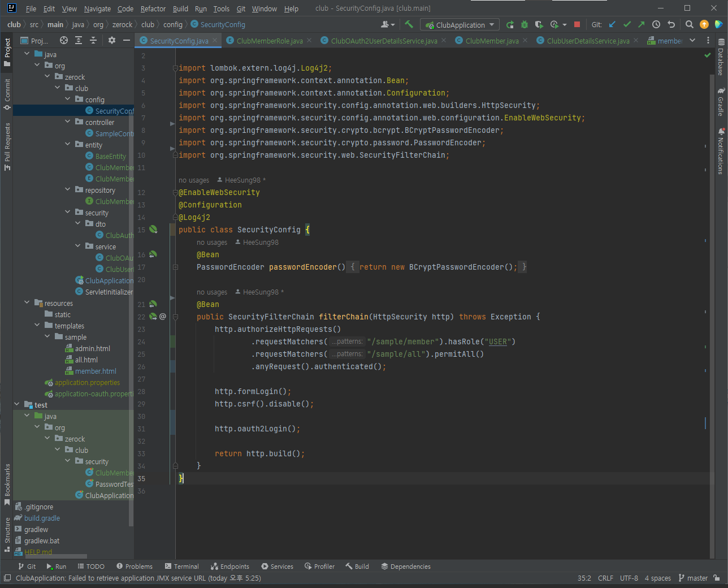Open the Tools menu
728x588 pixels.
[222, 8]
